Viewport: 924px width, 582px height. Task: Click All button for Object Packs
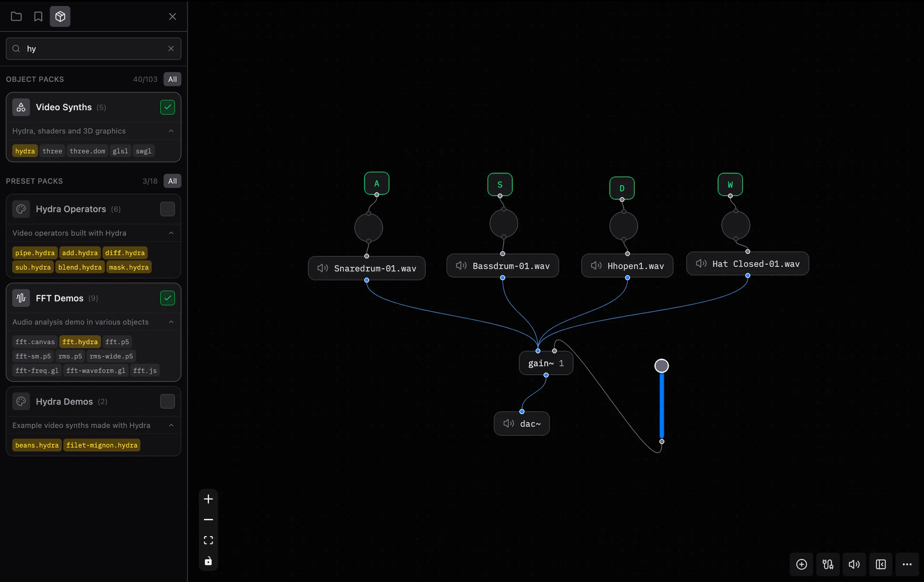[172, 79]
